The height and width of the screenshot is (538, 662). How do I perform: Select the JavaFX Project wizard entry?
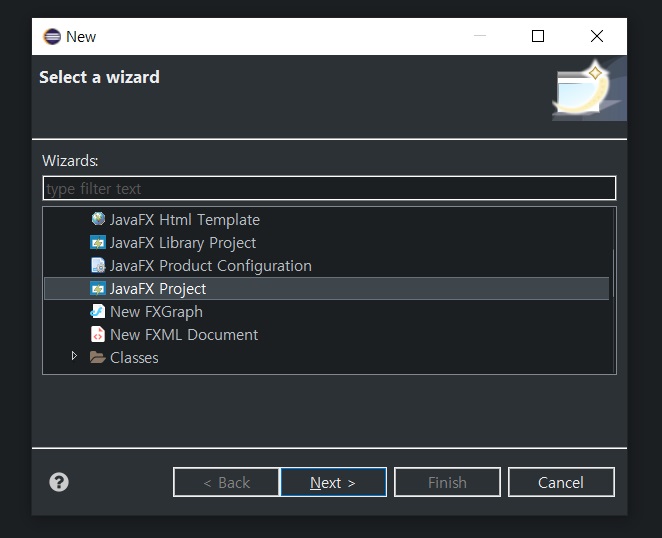point(326,288)
